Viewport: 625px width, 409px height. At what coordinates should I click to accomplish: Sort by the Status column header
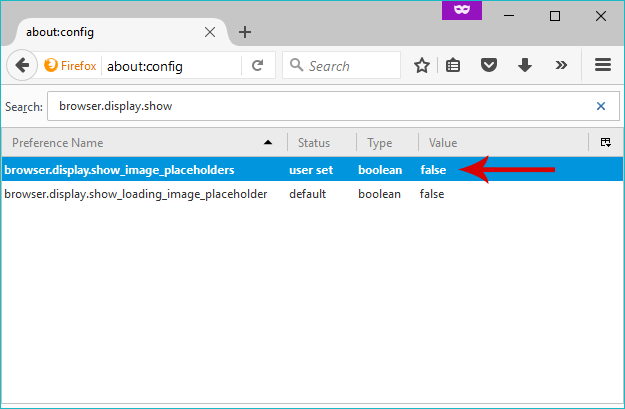click(x=322, y=142)
